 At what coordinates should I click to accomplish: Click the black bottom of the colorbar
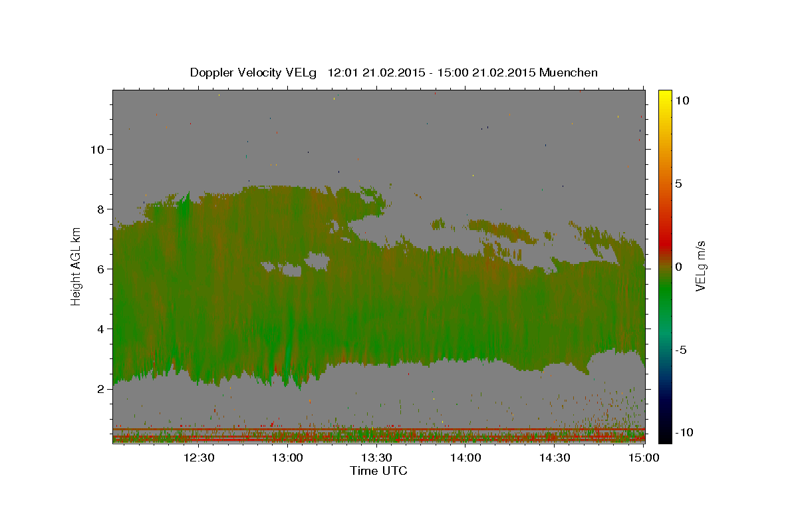pyautogui.click(x=664, y=436)
